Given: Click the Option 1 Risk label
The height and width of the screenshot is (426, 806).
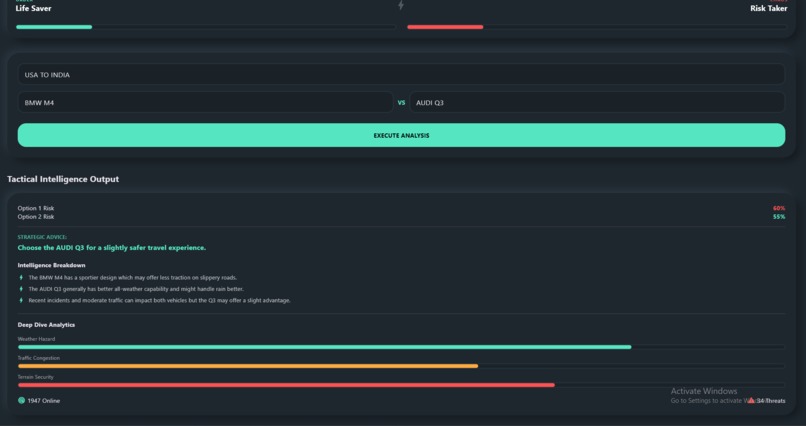Looking at the screenshot, I should (x=35, y=208).
